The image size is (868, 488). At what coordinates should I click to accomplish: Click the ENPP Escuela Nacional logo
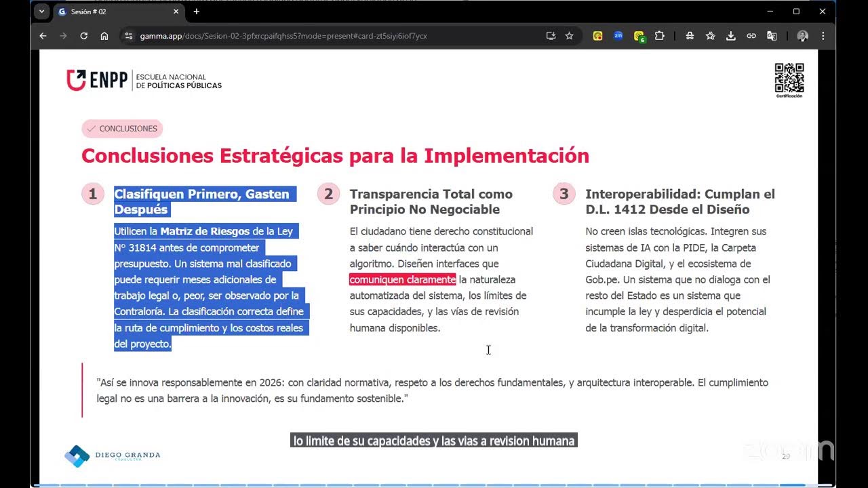(x=144, y=80)
